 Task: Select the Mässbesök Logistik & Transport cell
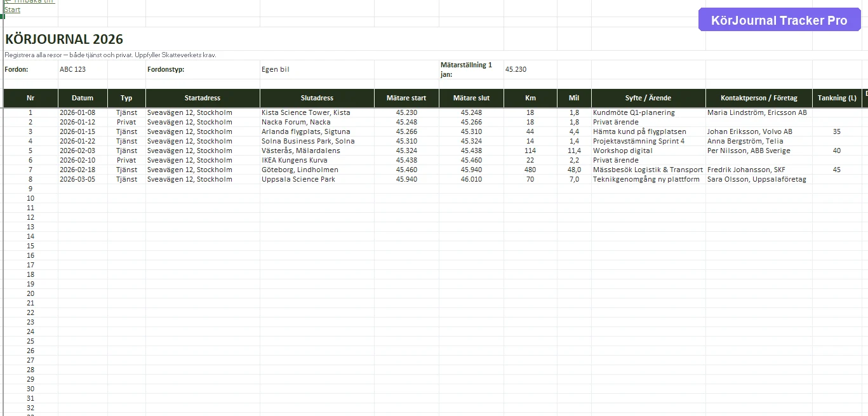coord(648,170)
